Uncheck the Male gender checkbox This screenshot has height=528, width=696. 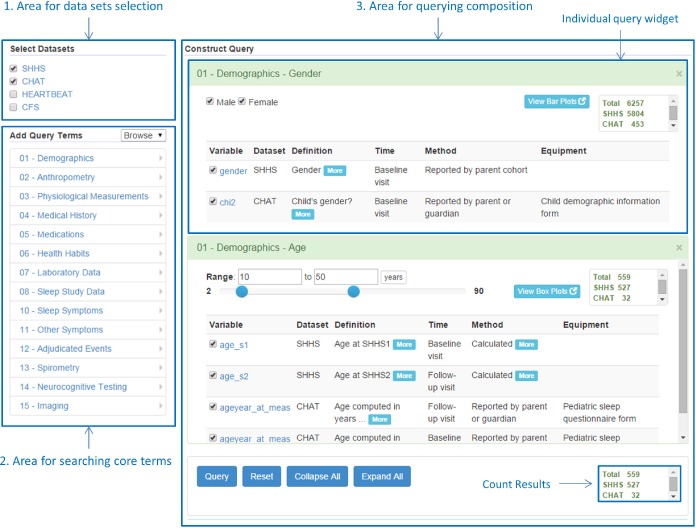pyautogui.click(x=210, y=102)
